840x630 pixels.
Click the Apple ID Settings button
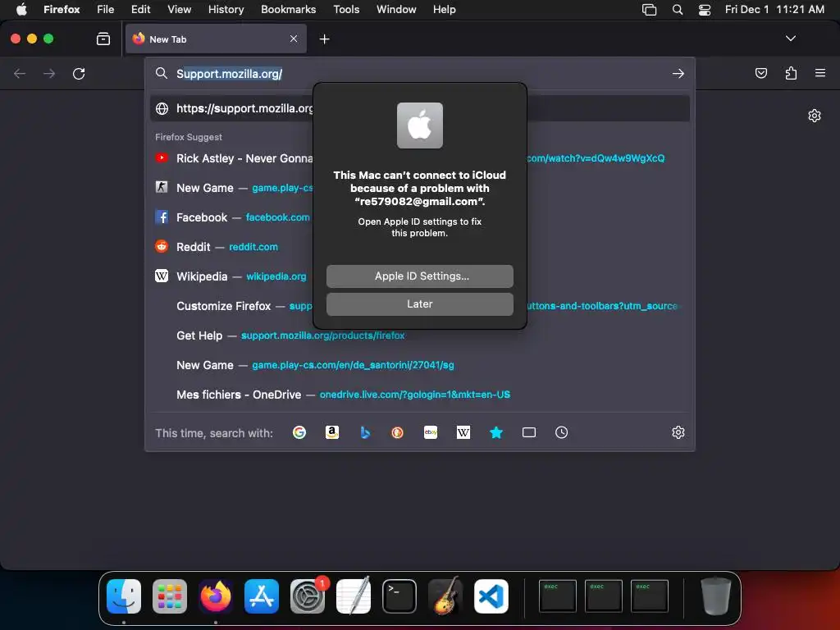[419, 276]
